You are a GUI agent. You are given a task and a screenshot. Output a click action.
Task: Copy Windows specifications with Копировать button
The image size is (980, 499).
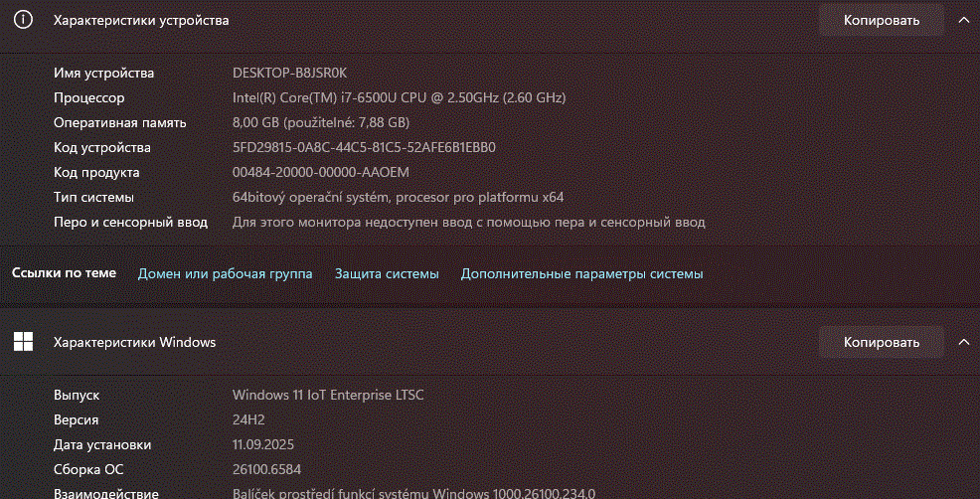tap(882, 342)
